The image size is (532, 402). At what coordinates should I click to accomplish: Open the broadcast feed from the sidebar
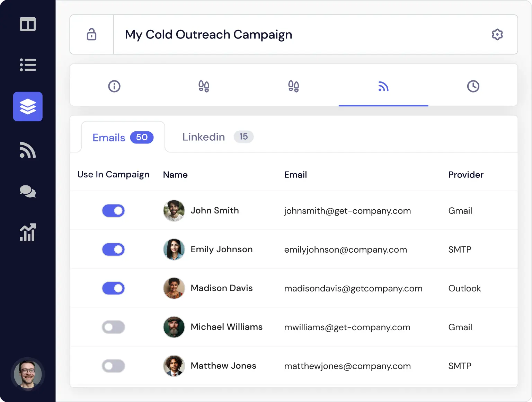click(28, 151)
